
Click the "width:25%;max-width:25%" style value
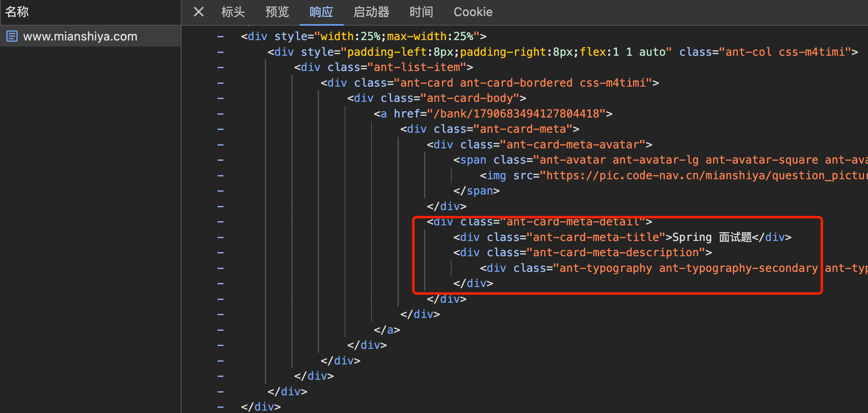pyautogui.click(x=397, y=36)
